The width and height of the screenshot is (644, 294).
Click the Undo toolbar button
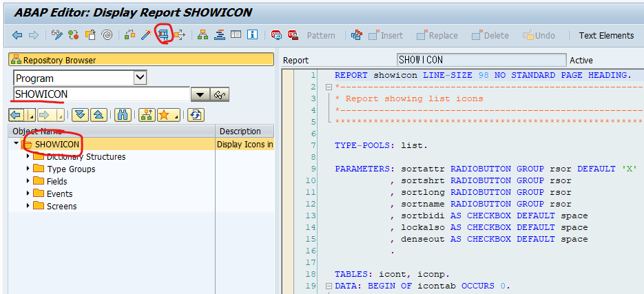pos(539,36)
